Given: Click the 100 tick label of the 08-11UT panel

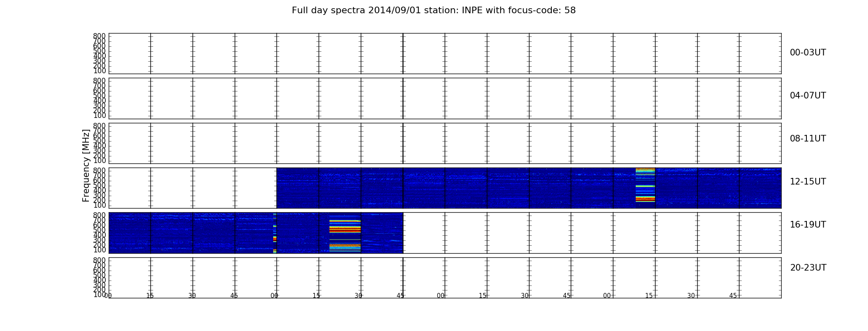Looking at the screenshot, I should point(99,161).
